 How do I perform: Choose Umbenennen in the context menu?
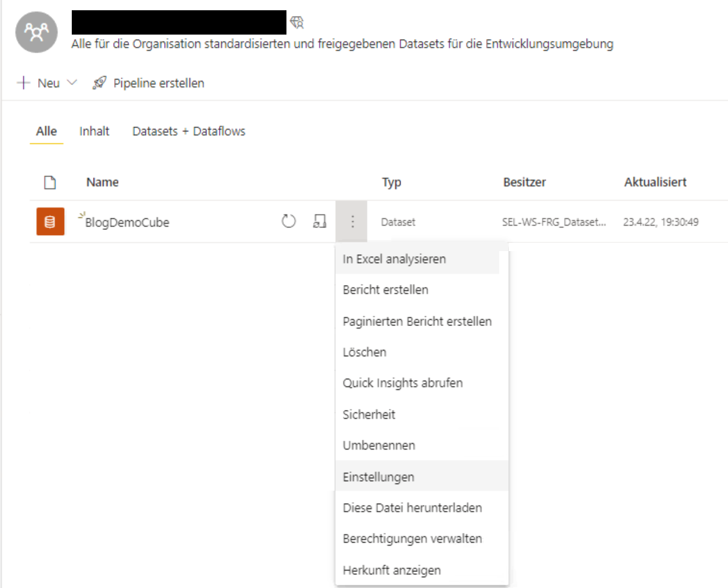(422, 446)
